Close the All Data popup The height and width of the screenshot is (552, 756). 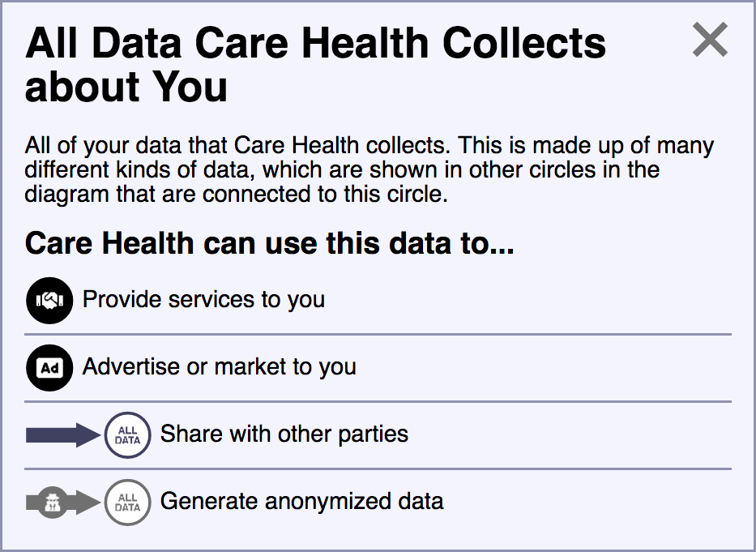[710, 40]
